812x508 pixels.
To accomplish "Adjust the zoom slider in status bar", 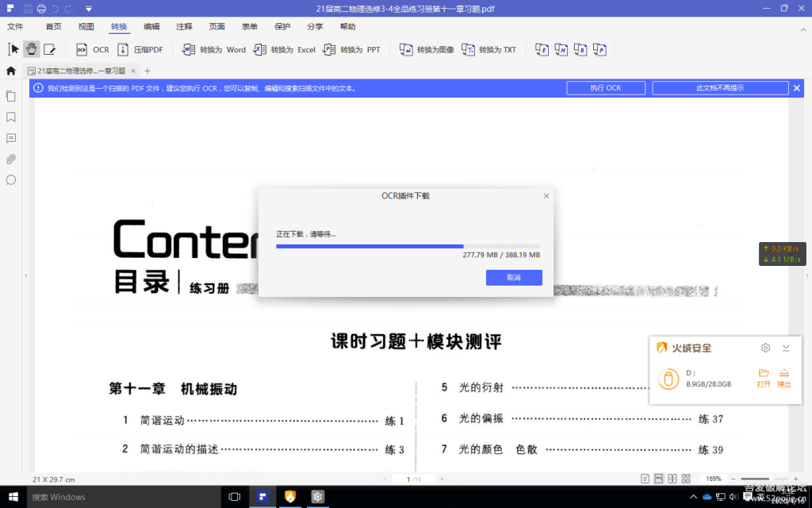I will pyautogui.click(x=764, y=479).
